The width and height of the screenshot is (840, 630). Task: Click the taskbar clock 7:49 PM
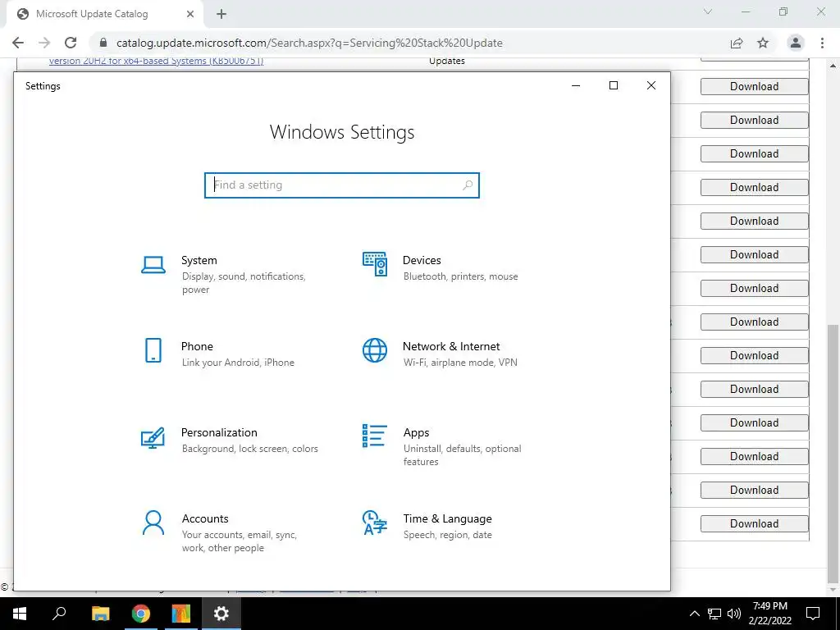(769, 606)
